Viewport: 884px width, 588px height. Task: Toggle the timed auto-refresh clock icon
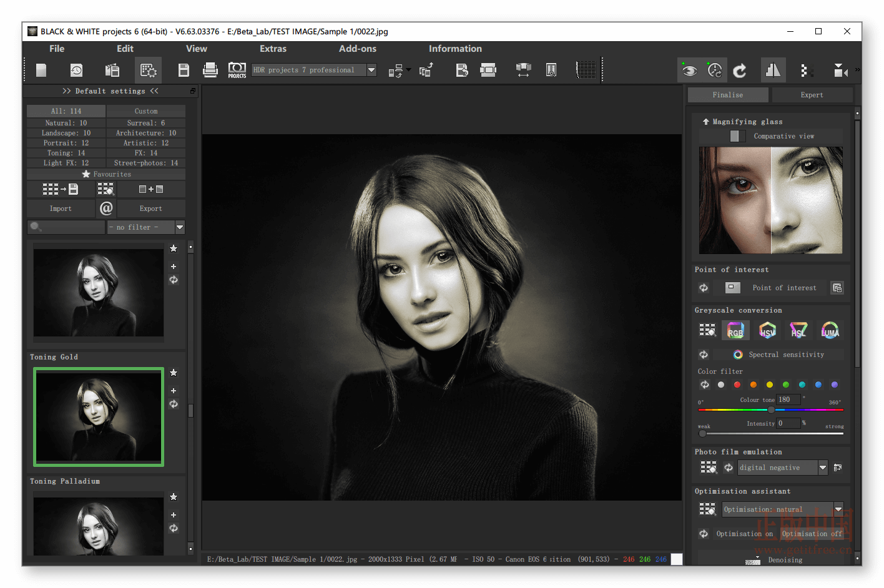click(x=714, y=71)
